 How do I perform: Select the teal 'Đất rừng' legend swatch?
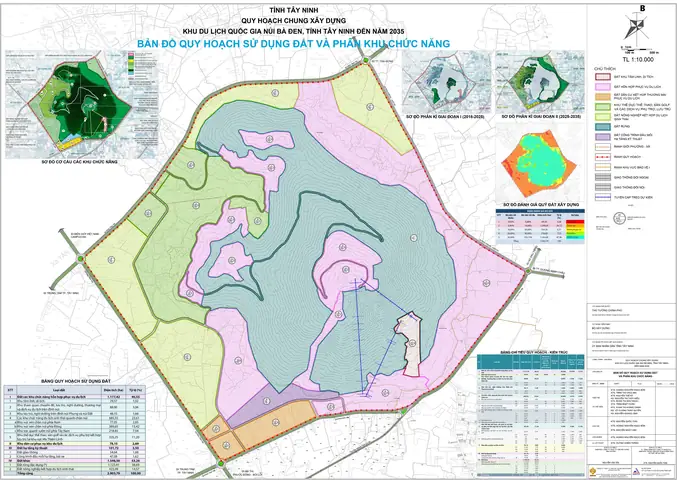[x=602, y=126]
